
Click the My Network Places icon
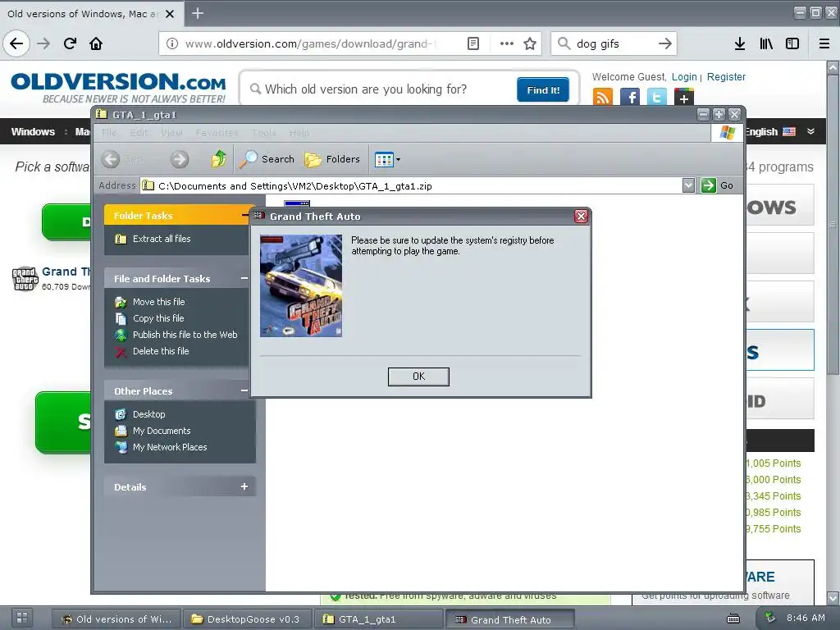tap(121, 447)
